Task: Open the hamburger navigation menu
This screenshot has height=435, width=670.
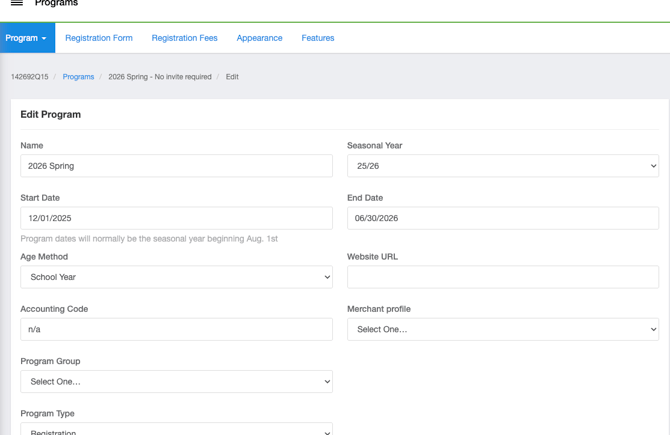Action: coord(17,4)
